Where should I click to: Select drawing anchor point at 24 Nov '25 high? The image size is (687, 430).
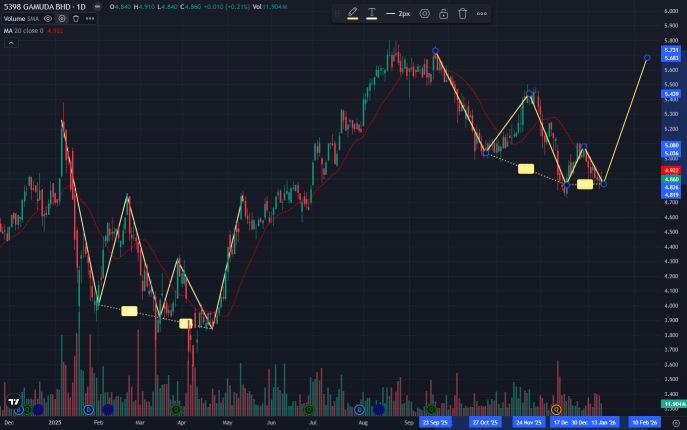tap(529, 93)
